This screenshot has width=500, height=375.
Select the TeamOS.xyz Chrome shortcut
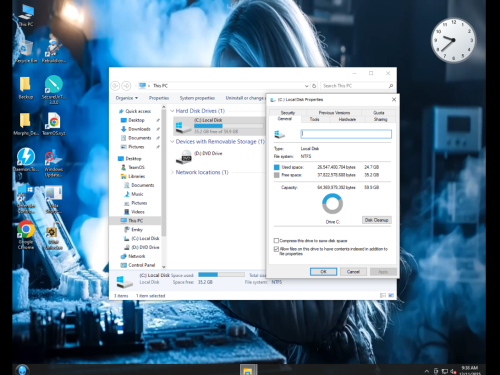coord(54,124)
